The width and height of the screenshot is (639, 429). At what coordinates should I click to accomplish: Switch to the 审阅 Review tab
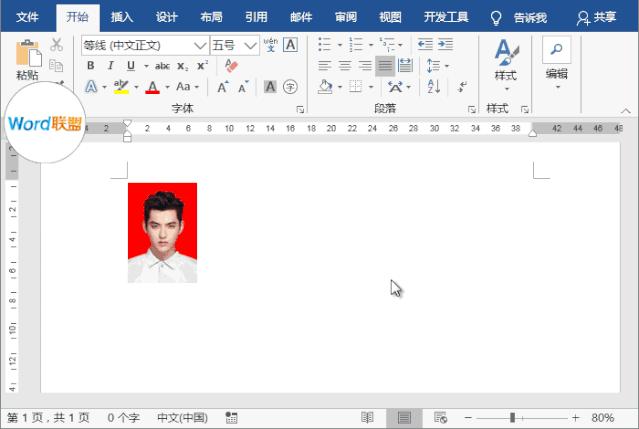click(346, 17)
